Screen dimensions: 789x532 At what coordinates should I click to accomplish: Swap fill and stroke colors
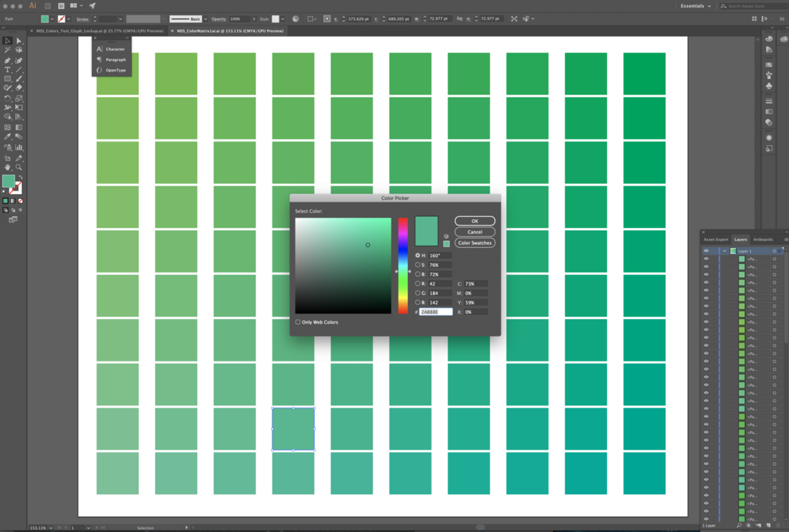pos(21,178)
